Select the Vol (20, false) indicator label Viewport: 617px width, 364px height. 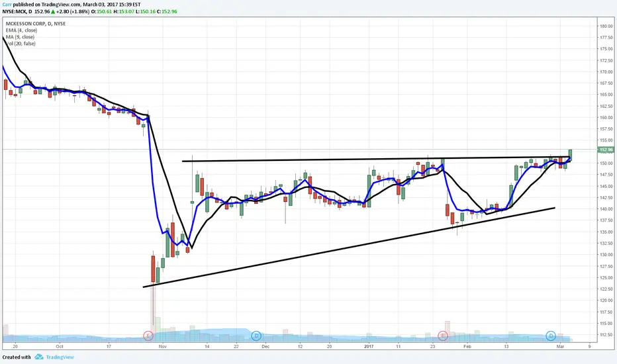click(x=21, y=44)
